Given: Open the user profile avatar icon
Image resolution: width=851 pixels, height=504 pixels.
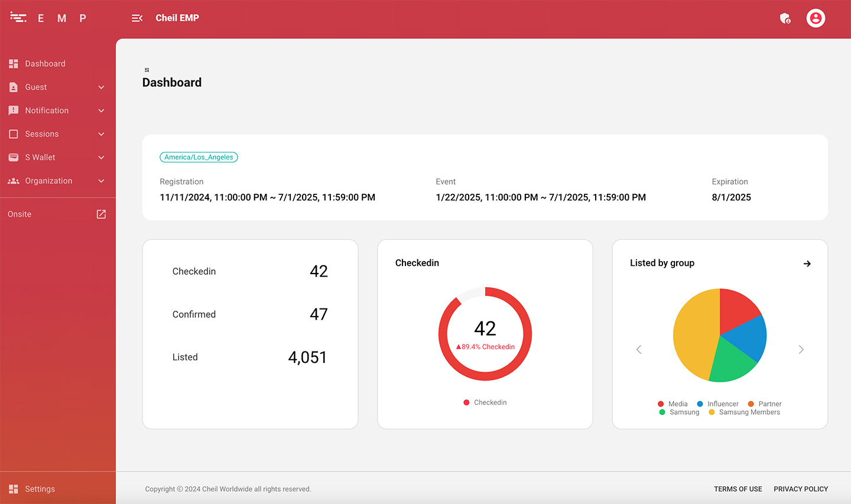Looking at the screenshot, I should tap(816, 18).
